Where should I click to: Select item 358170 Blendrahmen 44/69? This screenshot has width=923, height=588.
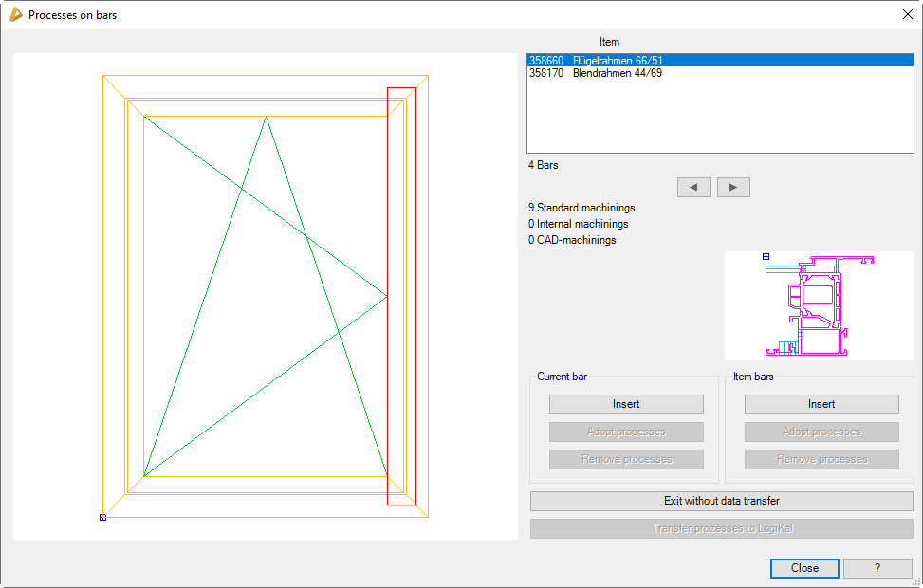pyautogui.click(x=596, y=73)
